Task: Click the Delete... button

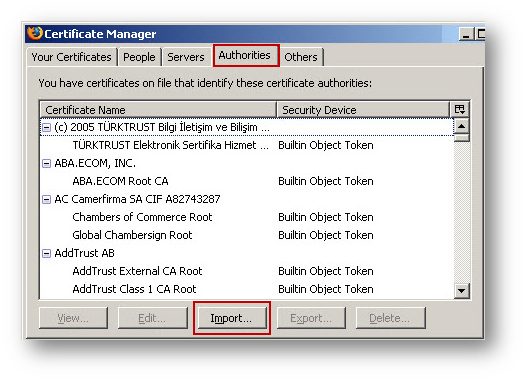Action: [390, 318]
